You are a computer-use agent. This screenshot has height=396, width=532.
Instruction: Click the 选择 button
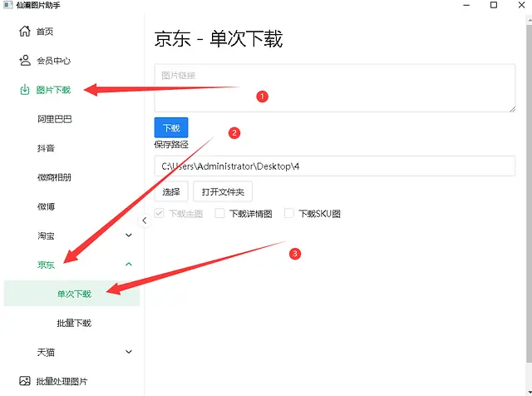coord(171,191)
